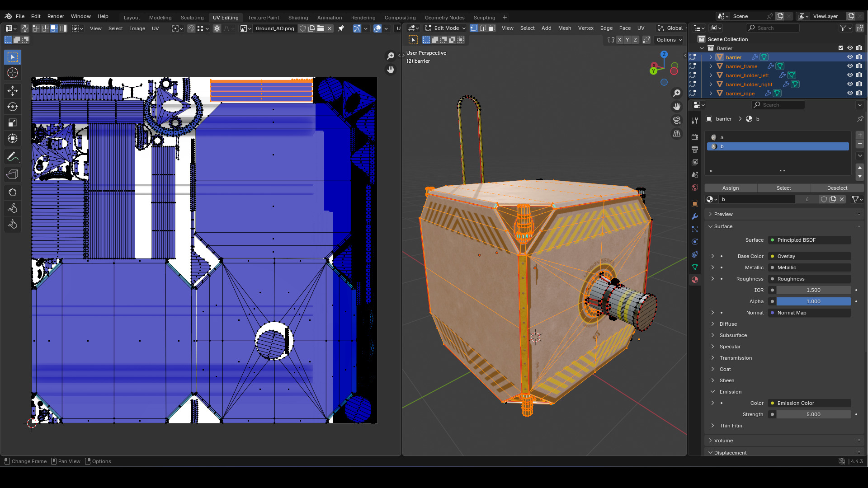Open the Tool properties tab

coord(695,121)
